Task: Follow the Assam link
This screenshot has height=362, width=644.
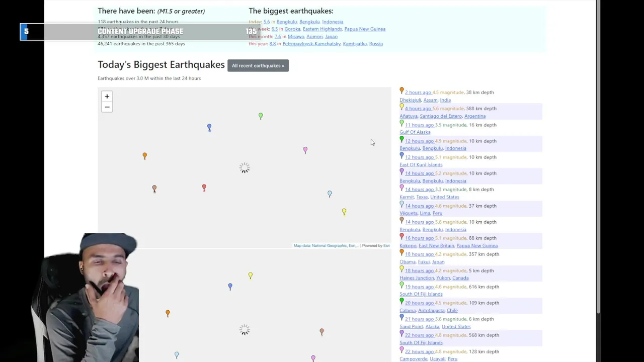Action: [430, 100]
